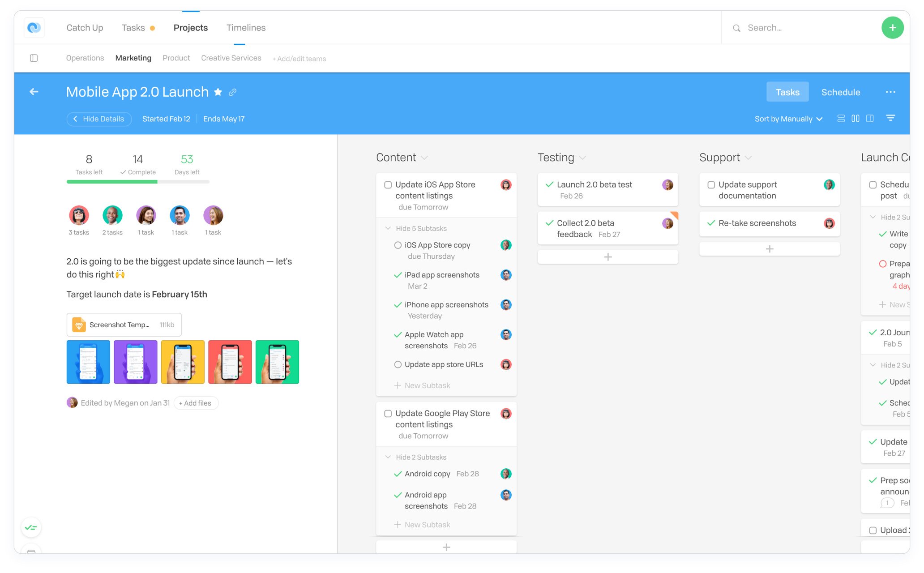
Task: Toggle the sidebar panel icon
Action: (x=34, y=58)
